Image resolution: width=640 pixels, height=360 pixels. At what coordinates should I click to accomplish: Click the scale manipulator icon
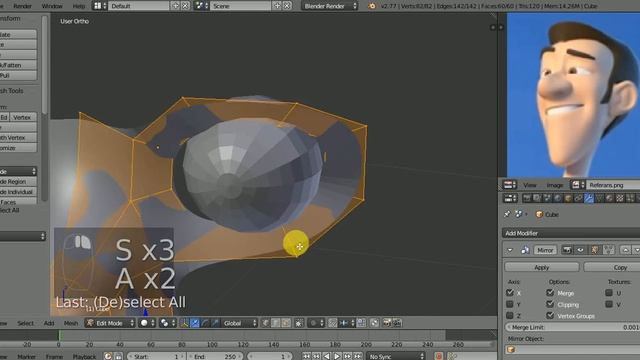click(x=215, y=323)
